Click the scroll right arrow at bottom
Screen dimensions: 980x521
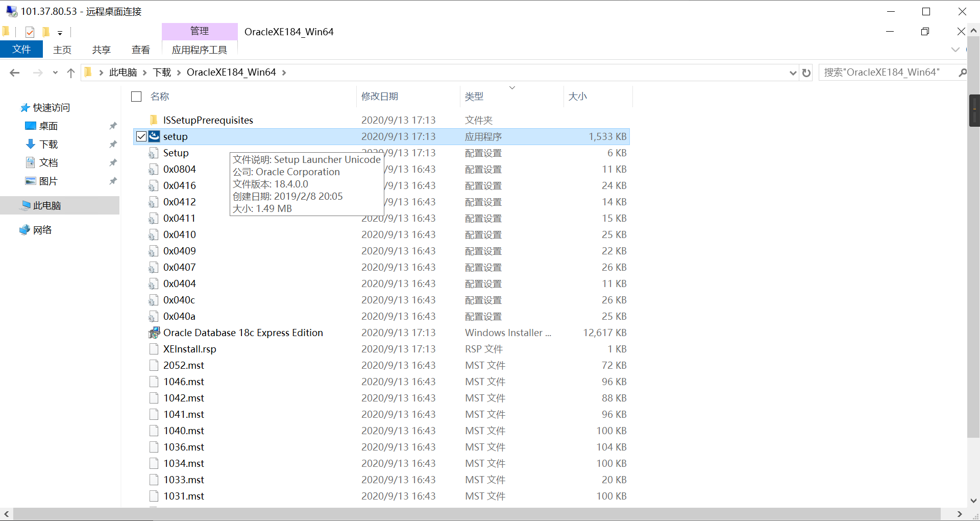[x=960, y=514]
